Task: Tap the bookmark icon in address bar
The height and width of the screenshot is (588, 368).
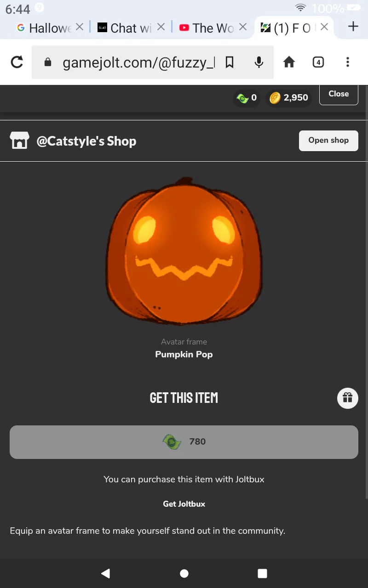Action: (x=230, y=62)
